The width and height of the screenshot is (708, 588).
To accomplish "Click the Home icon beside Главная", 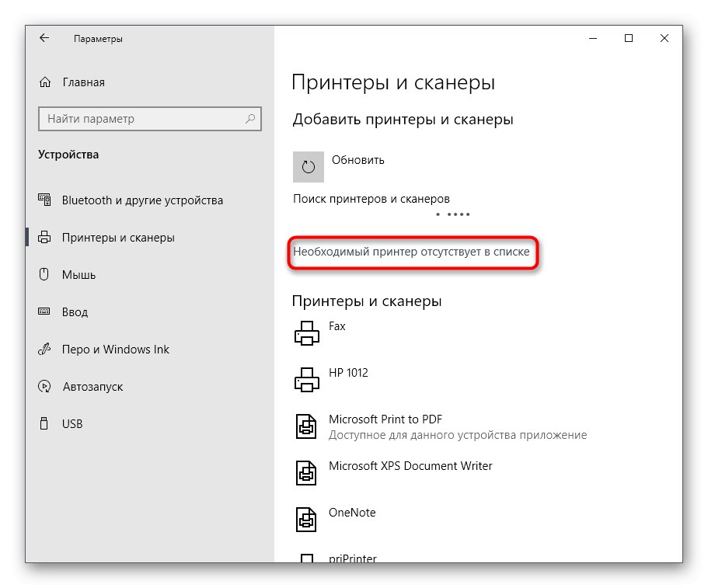I will click(x=46, y=82).
